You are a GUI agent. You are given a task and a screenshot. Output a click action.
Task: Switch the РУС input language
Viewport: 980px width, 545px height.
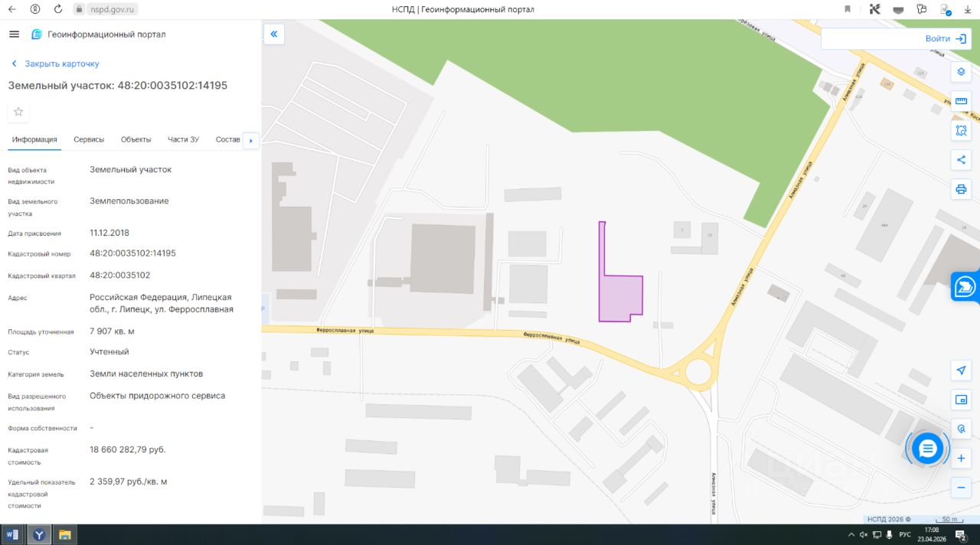tap(904, 534)
